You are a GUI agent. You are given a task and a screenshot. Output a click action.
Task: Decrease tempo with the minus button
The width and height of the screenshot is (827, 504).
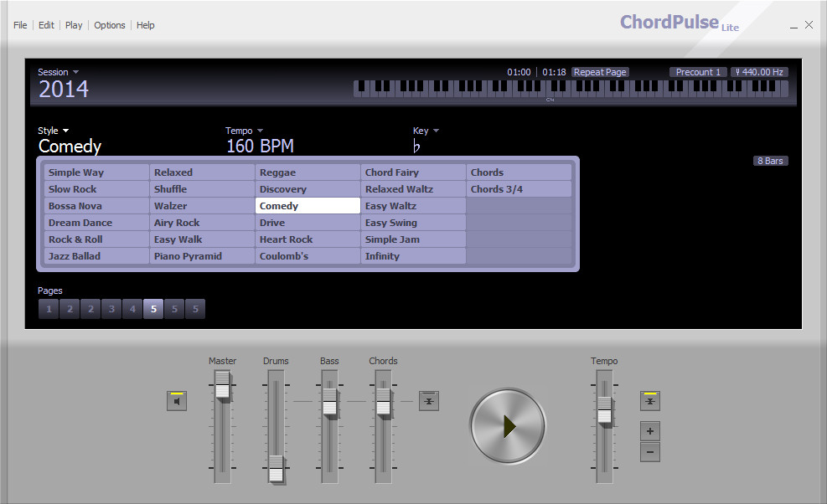point(650,452)
